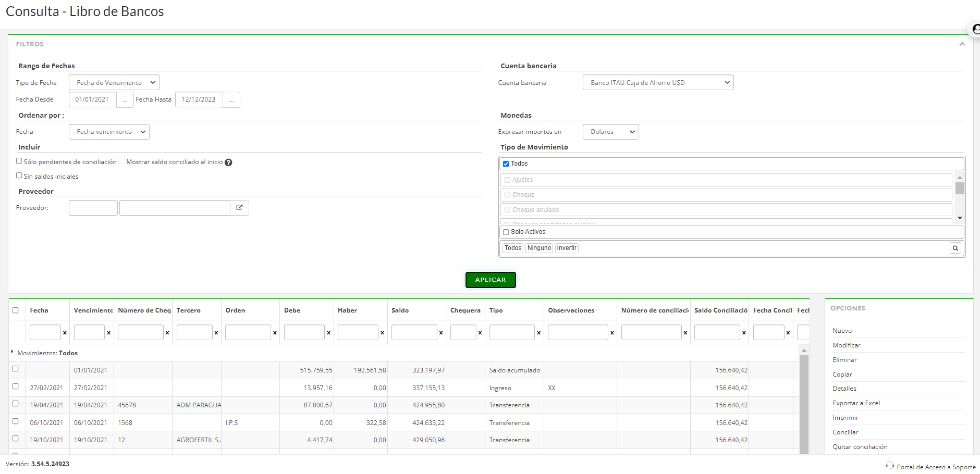Click the Portal de Acceso a Soporte headset icon
Viewport: 980px width, 474px height.
(890, 466)
